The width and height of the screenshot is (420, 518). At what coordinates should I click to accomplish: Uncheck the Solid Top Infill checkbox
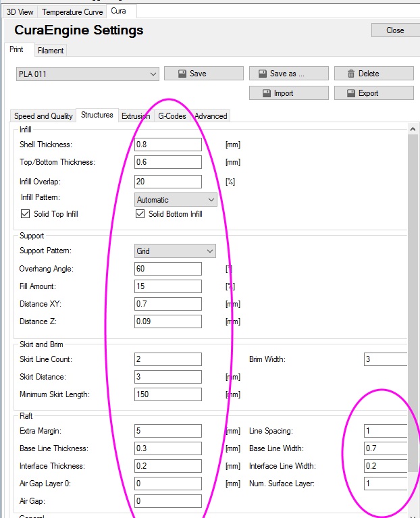click(26, 214)
